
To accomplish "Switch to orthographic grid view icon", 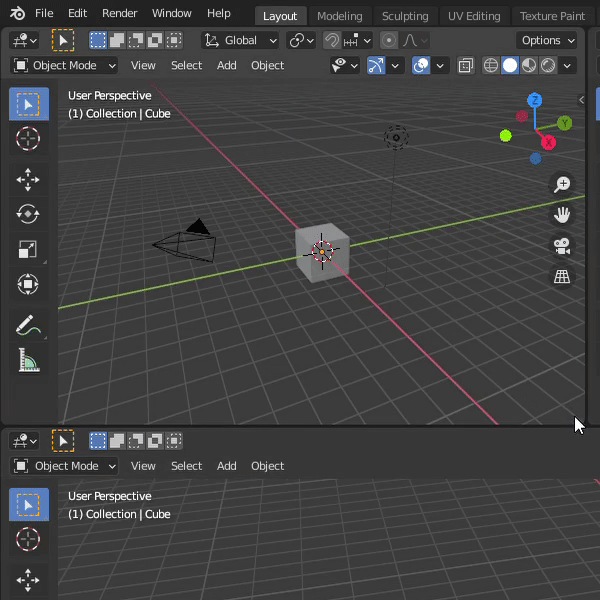I will [562, 277].
